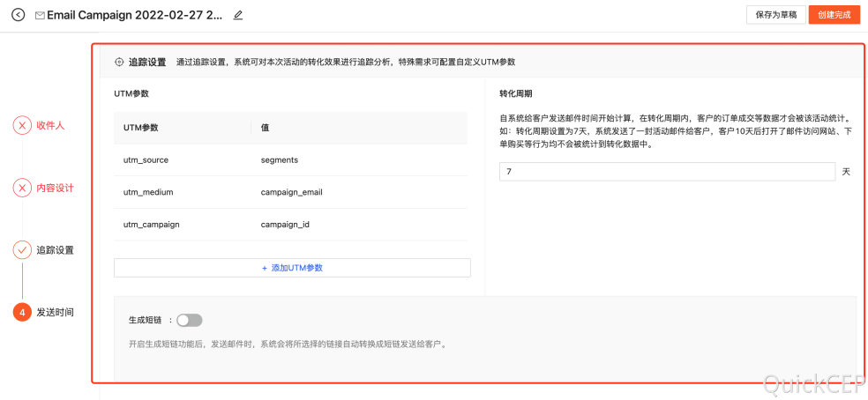Click the 追踪设置 target icon in header
The width and height of the screenshot is (868, 400).
click(x=118, y=62)
